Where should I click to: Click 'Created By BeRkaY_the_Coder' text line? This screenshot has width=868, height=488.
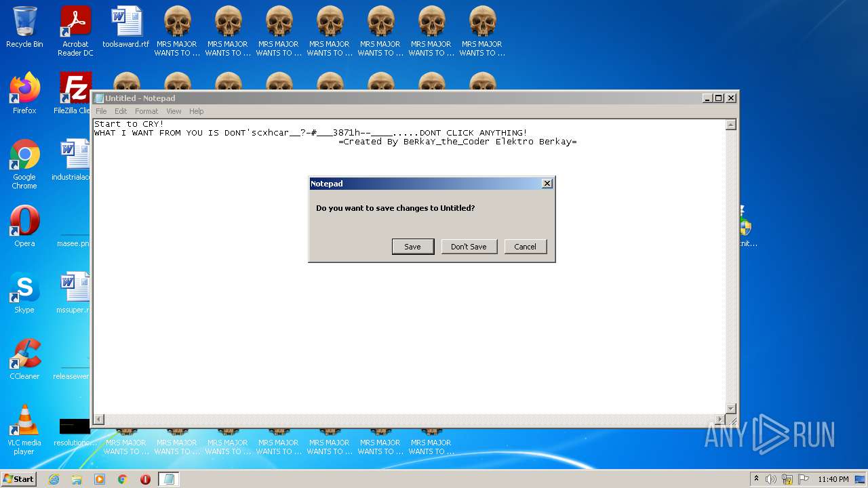pyautogui.click(x=458, y=142)
